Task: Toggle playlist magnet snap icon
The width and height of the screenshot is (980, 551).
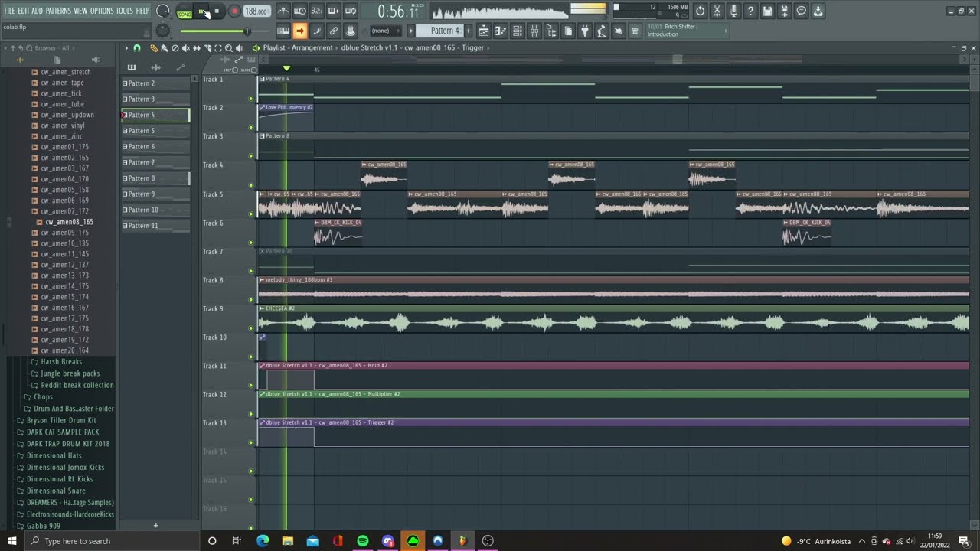Action: (137, 47)
